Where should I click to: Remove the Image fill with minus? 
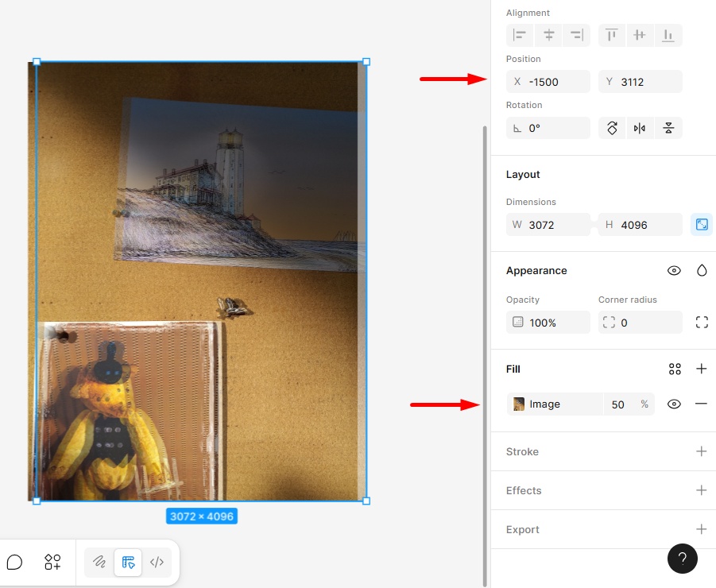click(x=702, y=404)
